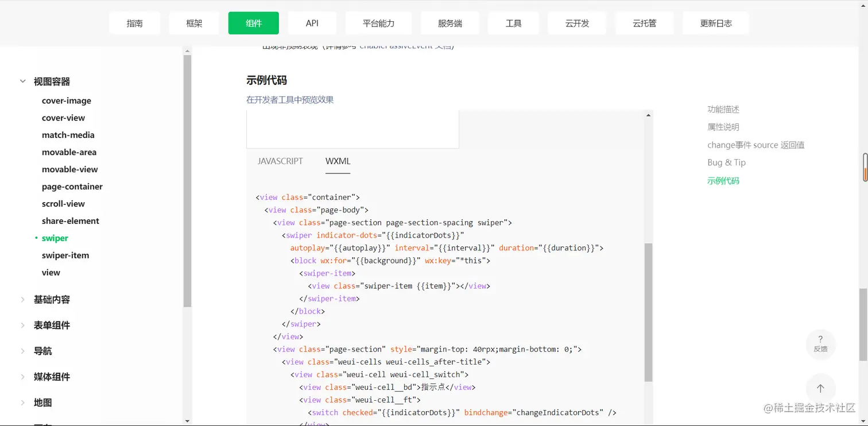Click the code panel scrollbar thumb

[649, 312]
